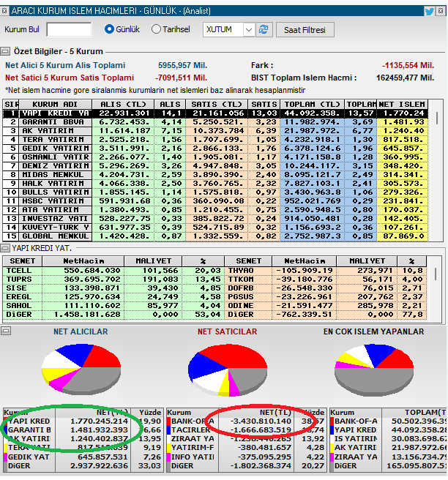This screenshot has width=448, height=480.
Task: Select the DENIZ YATIRIM row
Action: point(215,166)
